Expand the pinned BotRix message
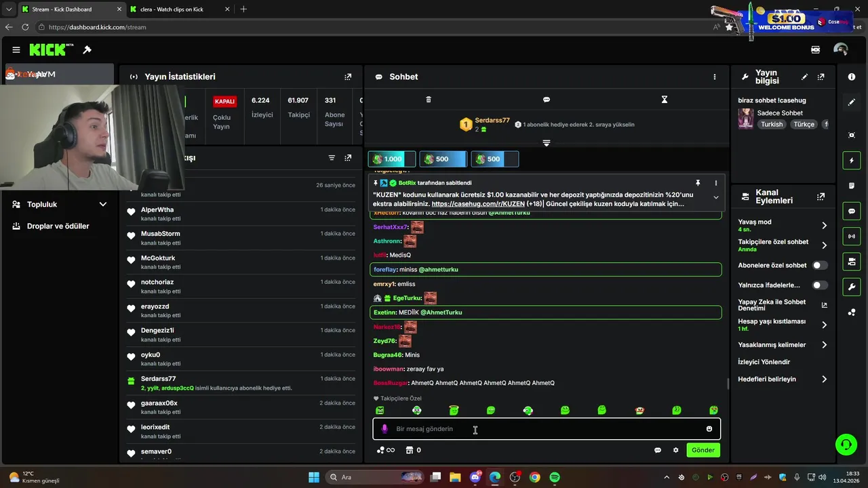Screen dimensions: 868x488 (x=715, y=197)
